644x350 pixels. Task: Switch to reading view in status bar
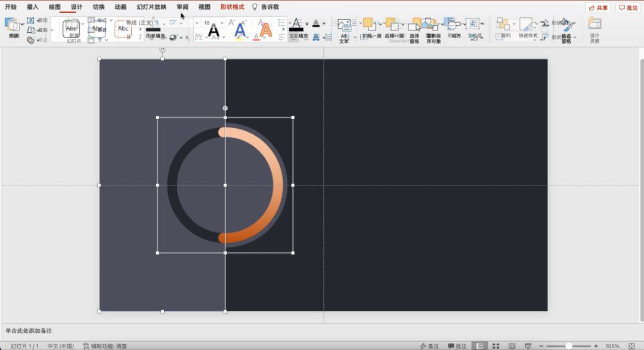[512, 346]
